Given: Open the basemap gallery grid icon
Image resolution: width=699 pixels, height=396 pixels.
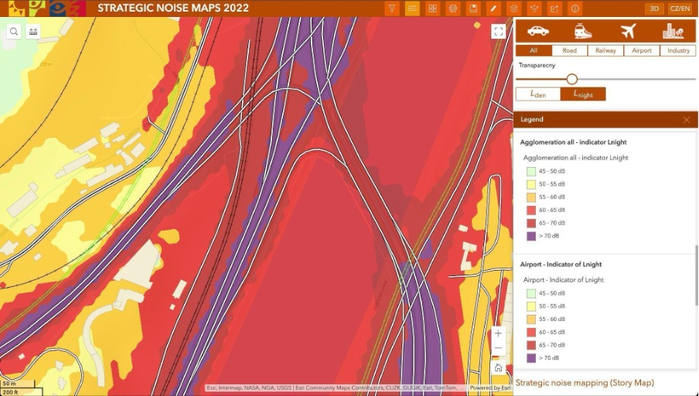Looking at the screenshot, I should (x=432, y=8).
